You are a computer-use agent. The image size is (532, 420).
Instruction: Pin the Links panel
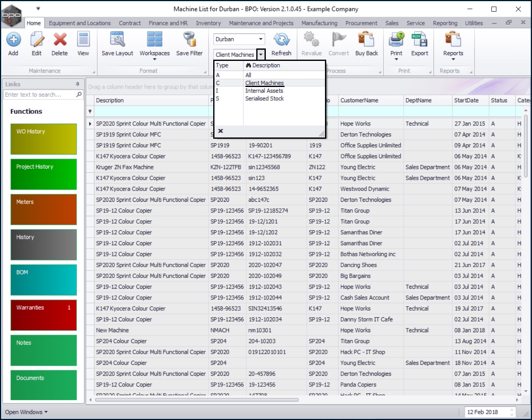tap(77, 84)
